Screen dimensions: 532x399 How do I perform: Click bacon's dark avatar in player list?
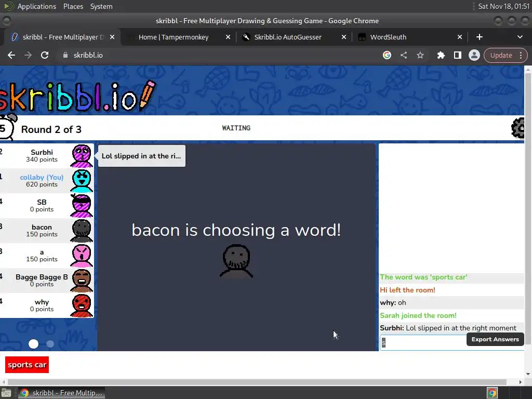pyautogui.click(x=82, y=231)
